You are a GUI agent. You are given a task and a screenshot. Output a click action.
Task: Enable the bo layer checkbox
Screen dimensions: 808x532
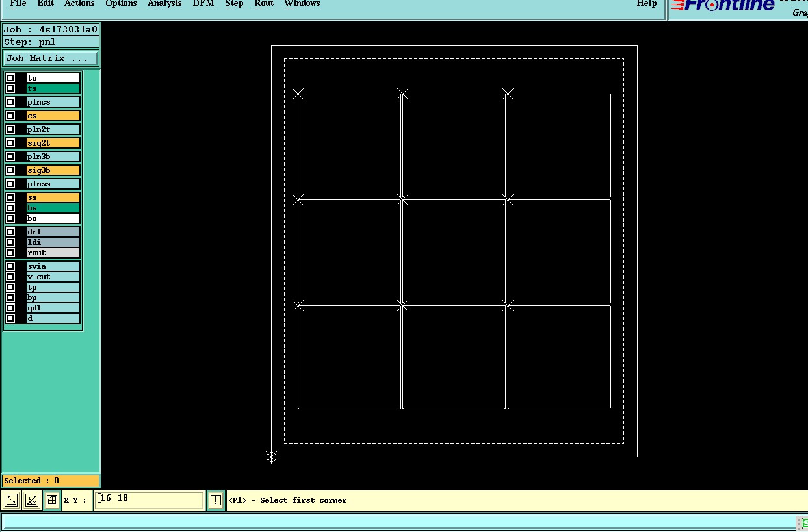[10, 218]
